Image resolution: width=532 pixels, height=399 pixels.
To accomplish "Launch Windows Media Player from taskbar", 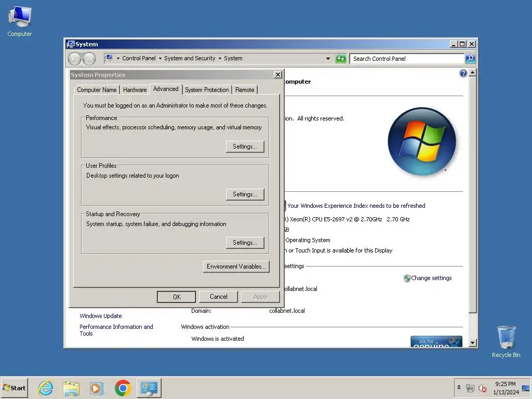I will pos(97,388).
